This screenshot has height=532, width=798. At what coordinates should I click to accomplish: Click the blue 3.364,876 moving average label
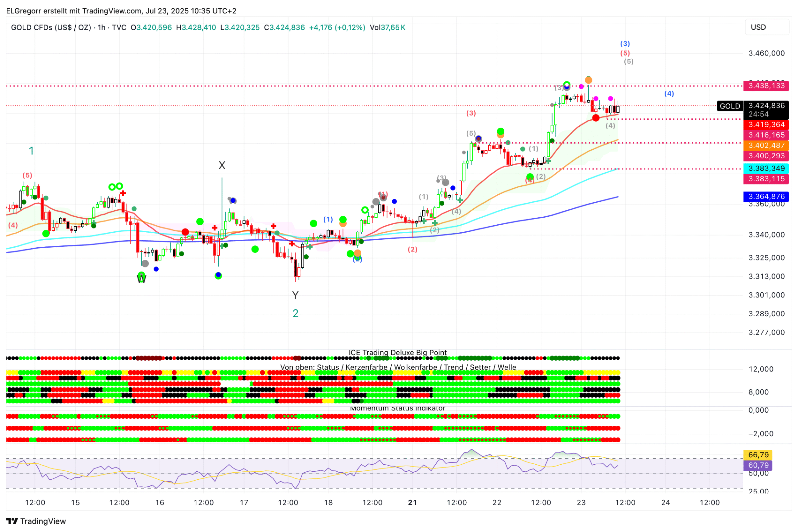coord(766,197)
